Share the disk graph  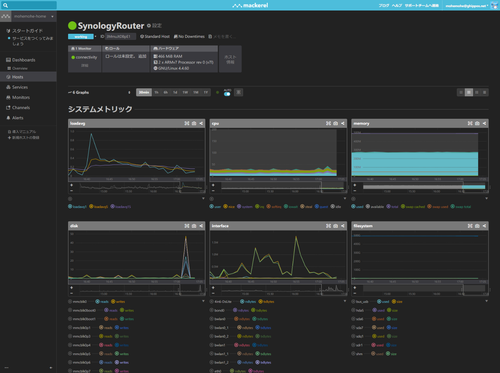click(x=201, y=226)
